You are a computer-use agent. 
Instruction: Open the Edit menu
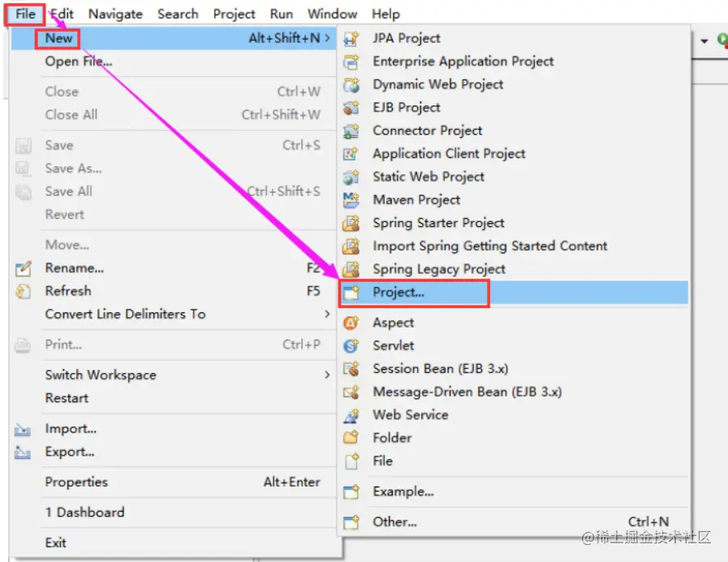pos(62,14)
